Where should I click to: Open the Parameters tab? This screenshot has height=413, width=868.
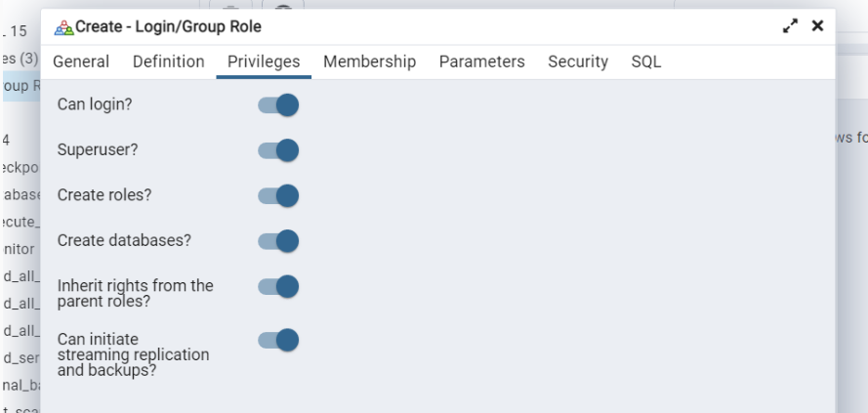481,62
